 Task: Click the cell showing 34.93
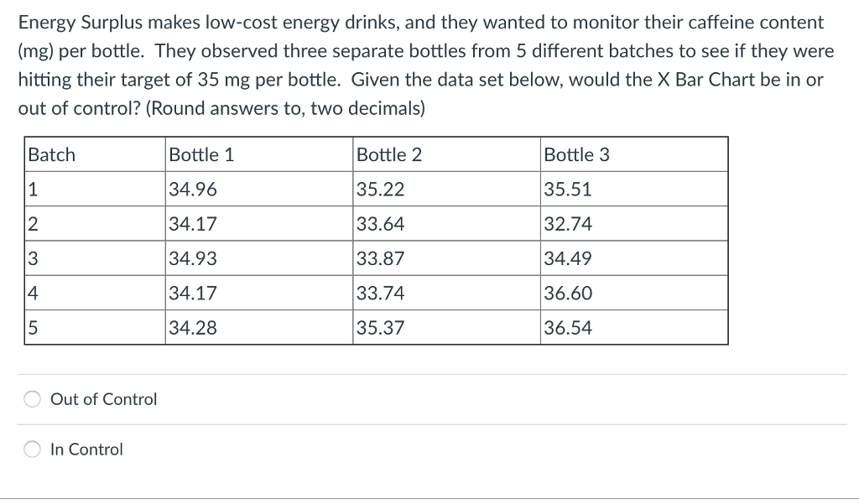[x=259, y=258]
